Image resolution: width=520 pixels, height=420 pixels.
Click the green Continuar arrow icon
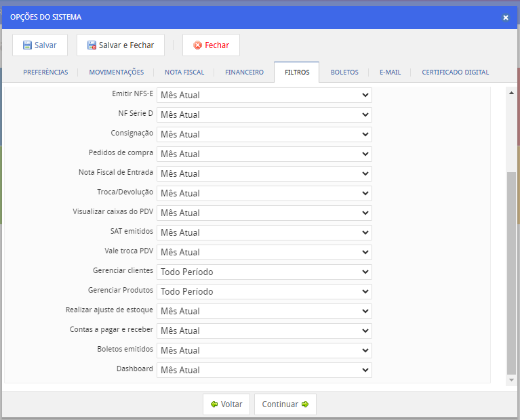pyautogui.click(x=305, y=404)
